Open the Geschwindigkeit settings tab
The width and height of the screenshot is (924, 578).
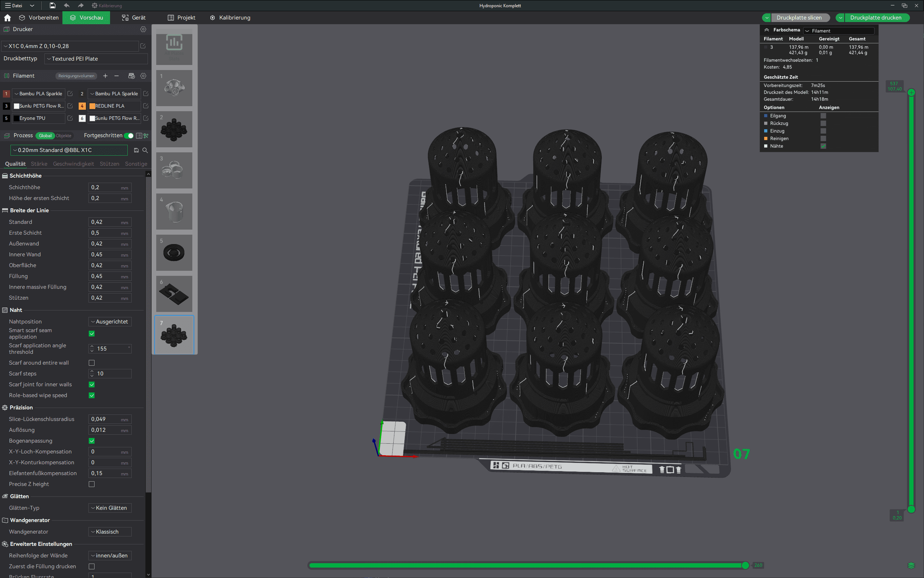[x=73, y=164]
